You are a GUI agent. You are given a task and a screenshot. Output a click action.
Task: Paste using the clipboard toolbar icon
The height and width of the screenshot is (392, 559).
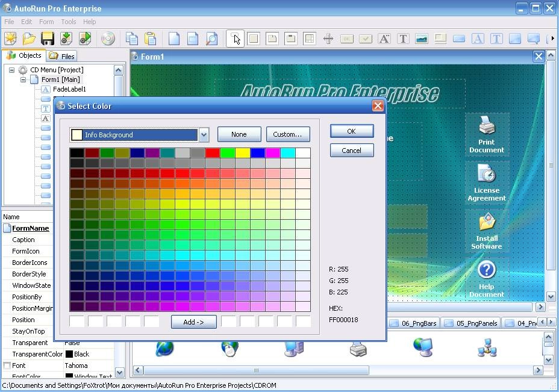(151, 39)
